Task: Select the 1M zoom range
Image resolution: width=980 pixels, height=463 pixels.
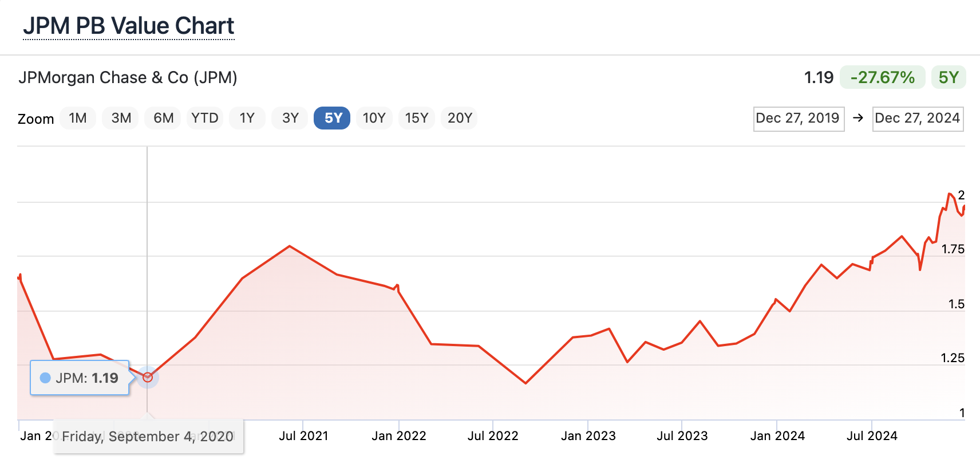Action: tap(78, 118)
